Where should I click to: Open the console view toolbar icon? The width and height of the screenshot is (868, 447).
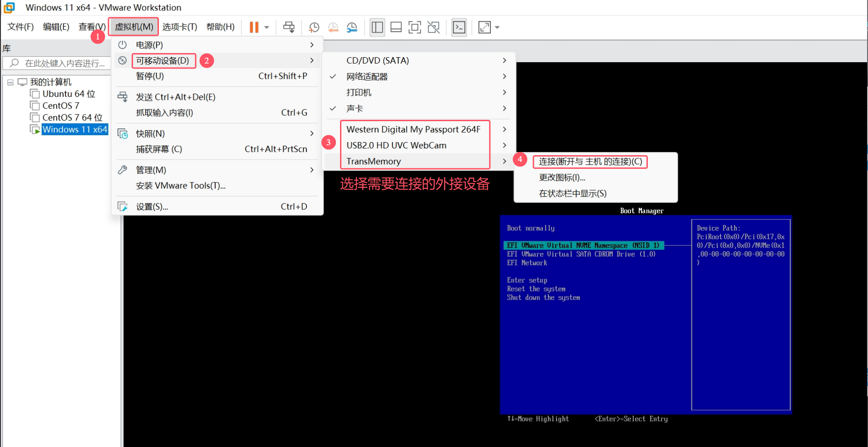(459, 27)
